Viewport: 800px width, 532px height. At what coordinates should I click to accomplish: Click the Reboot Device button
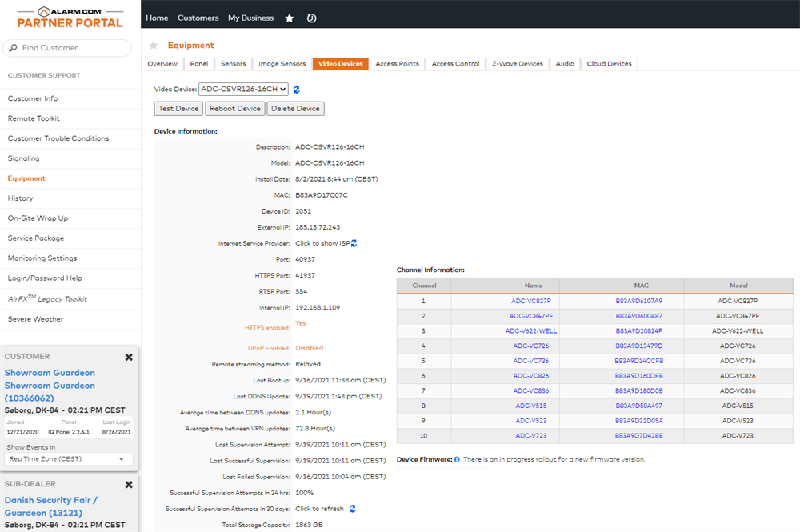click(x=235, y=109)
